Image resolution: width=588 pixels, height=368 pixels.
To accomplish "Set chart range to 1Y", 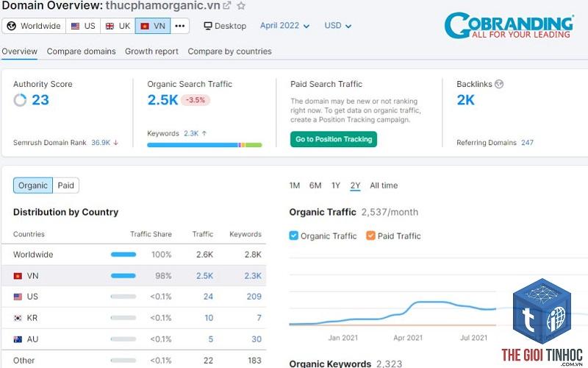I will tap(336, 185).
